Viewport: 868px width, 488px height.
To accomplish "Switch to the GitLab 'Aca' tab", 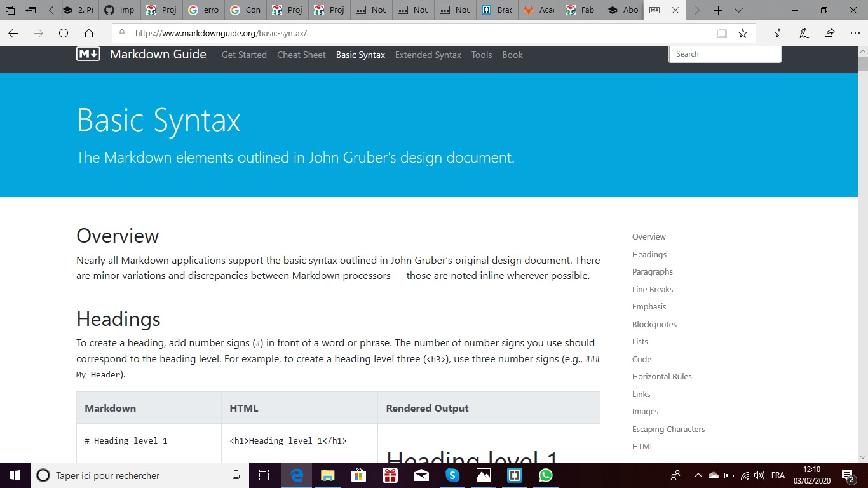I will [539, 10].
